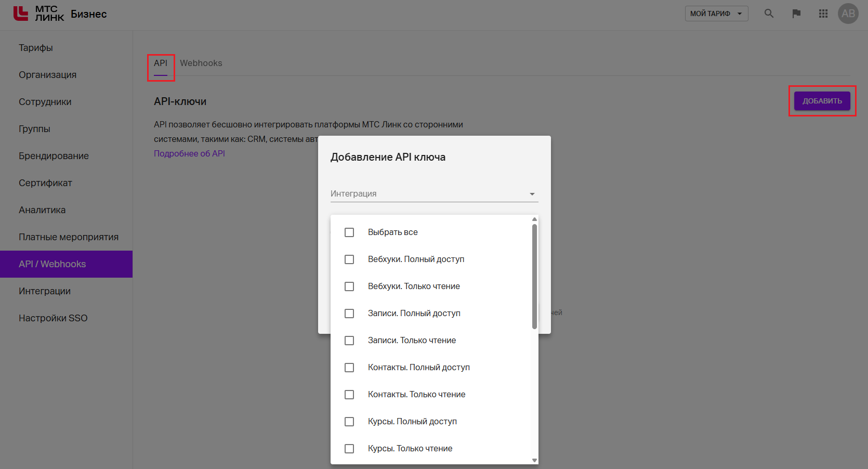Viewport: 868px width, 469px height.
Task: Go to 'Интеграции' sidebar section
Action: (45, 291)
